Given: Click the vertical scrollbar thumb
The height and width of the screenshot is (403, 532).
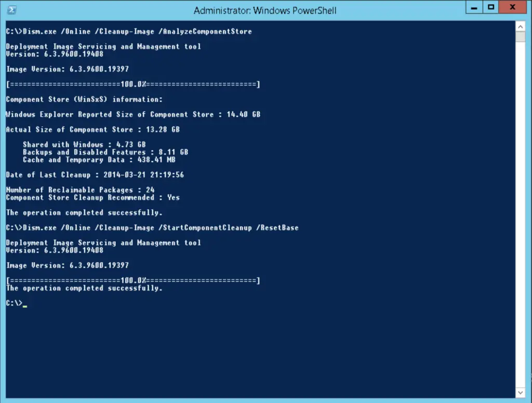Looking at the screenshot, I should point(520,37).
